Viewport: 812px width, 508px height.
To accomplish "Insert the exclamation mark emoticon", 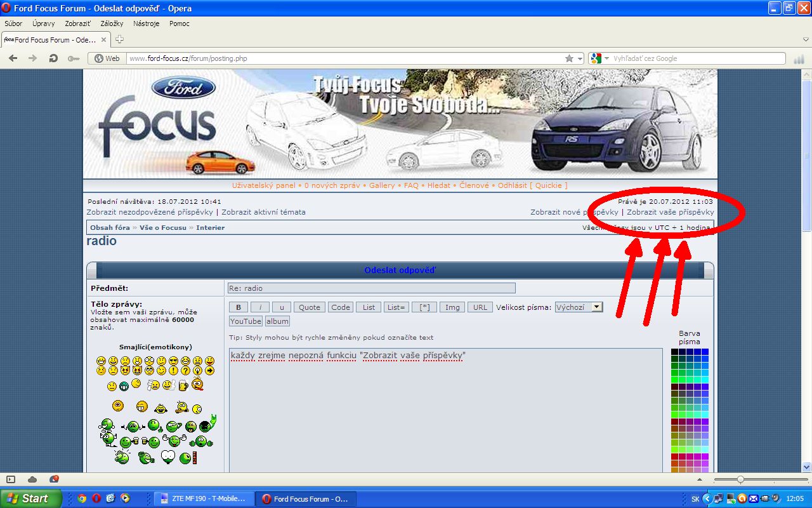I will (x=173, y=370).
